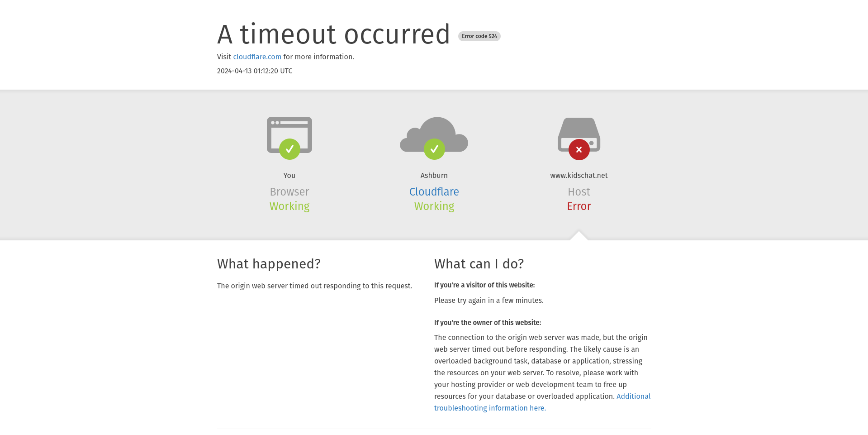
Task: Click the timestamp 2024-04-13 01:12:20 UTC
Action: coord(255,71)
